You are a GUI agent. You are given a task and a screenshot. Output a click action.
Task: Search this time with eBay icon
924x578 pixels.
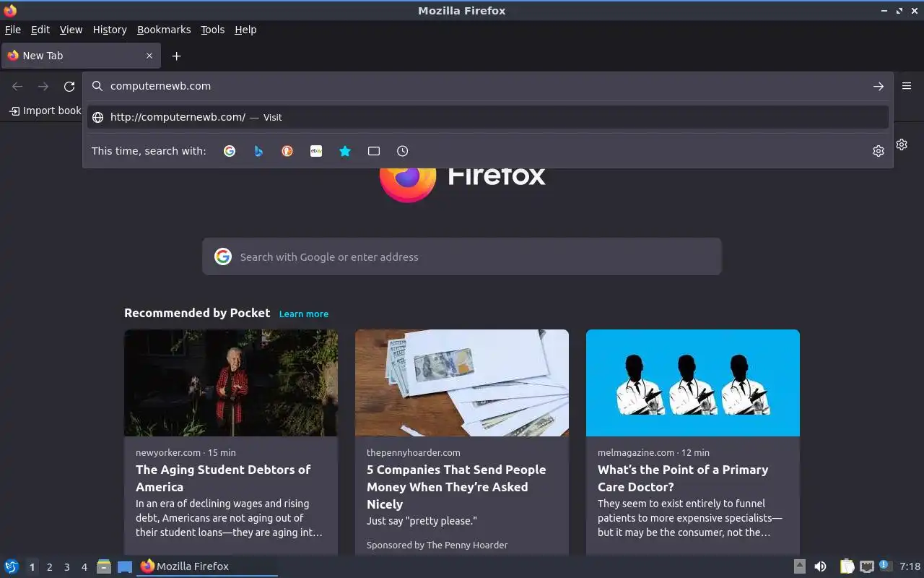316,151
